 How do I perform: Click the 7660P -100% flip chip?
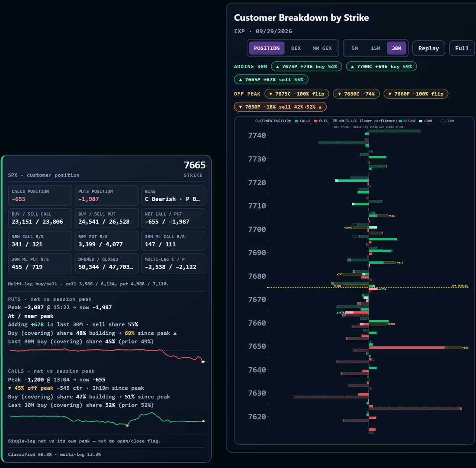point(415,94)
